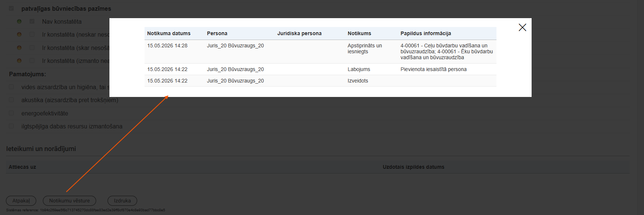Viewport: 644px width, 215px height.
Task: Click the Izdruka button
Action: pyautogui.click(x=122, y=201)
